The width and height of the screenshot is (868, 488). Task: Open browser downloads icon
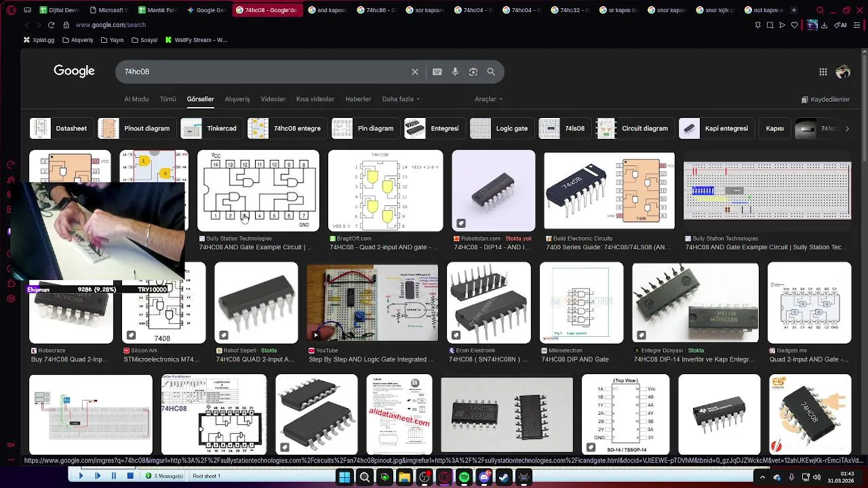coord(824,25)
